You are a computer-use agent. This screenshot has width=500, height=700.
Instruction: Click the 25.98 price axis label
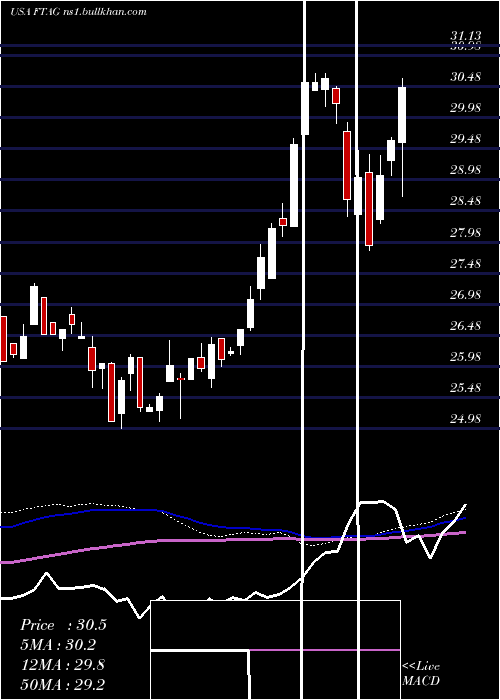point(465,357)
